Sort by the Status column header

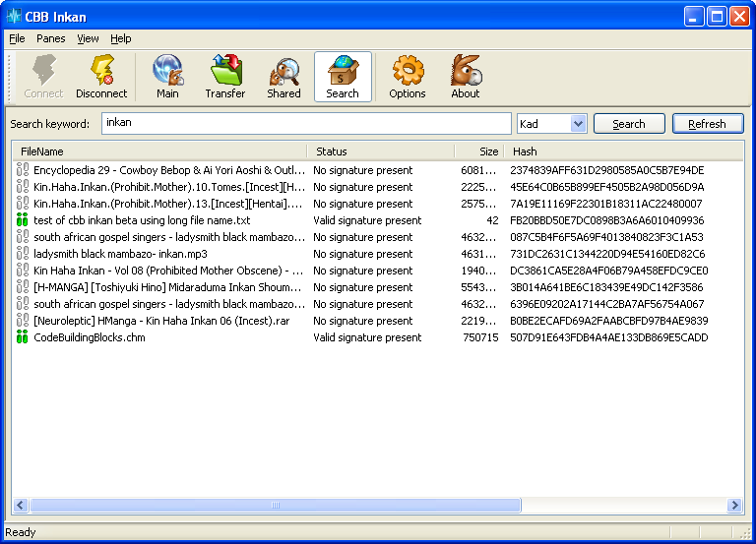pos(380,151)
